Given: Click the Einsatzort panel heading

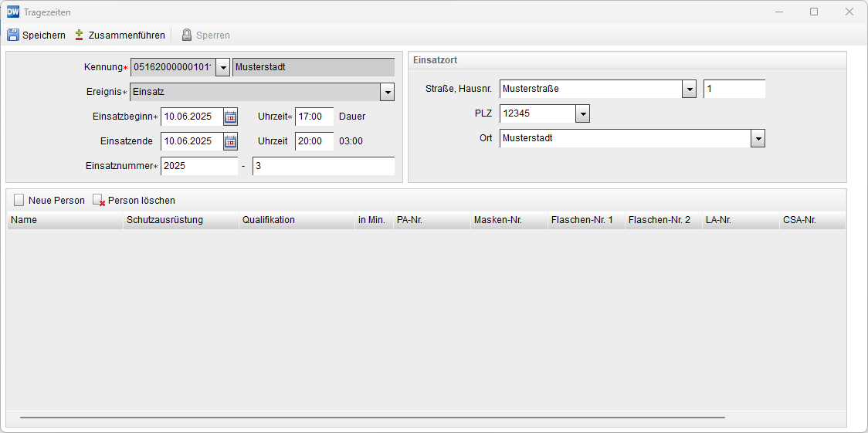Looking at the screenshot, I should pos(435,60).
